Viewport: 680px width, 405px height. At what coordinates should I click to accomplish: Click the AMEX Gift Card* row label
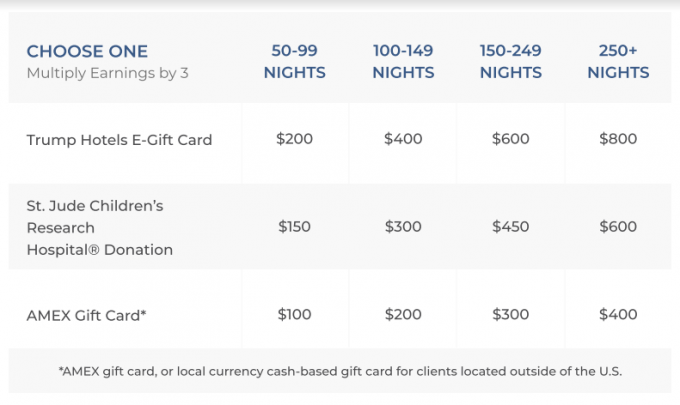(87, 314)
